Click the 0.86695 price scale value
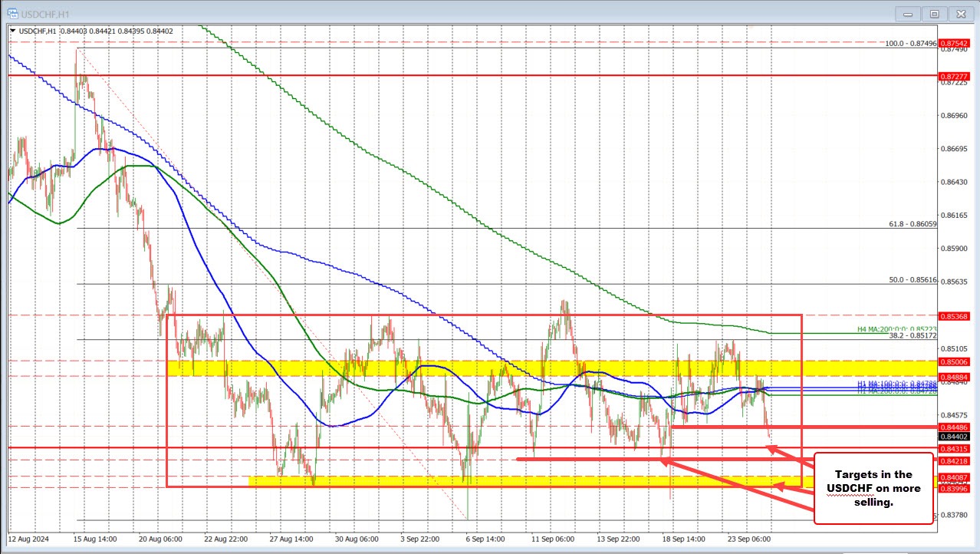This screenshot has height=554, width=980. coord(955,149)
